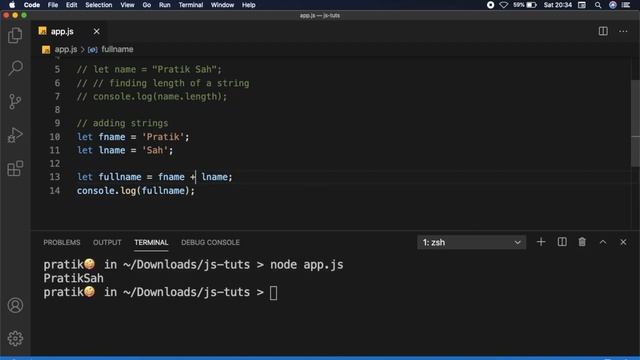Screen dimensions: 640x360
Task: Click the terminal prompt cursor
Action: click(x=273, y=293)
